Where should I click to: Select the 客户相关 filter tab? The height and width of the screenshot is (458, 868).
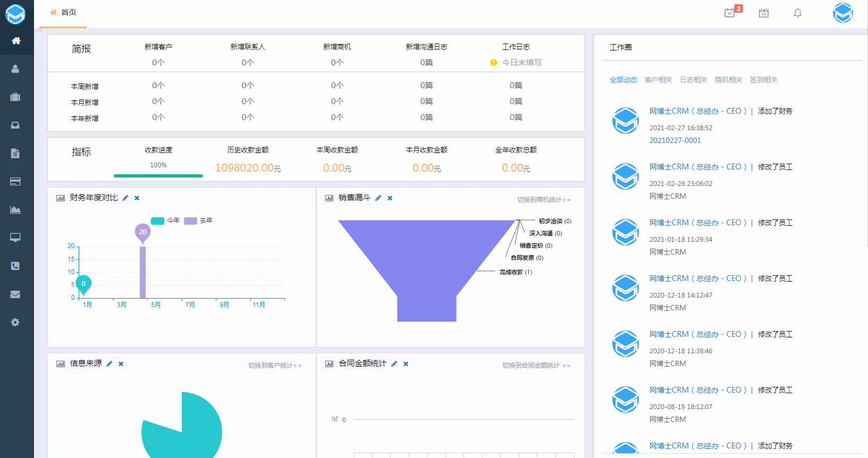point(659,80)
